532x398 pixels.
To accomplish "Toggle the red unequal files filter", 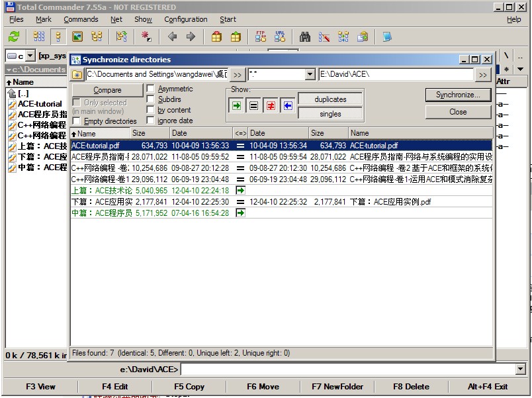I will pyautogui.click(x=271, y=105).
